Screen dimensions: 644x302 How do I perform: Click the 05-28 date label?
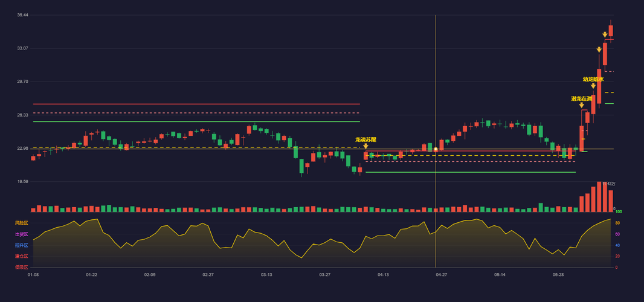click(x=558, y=274)
